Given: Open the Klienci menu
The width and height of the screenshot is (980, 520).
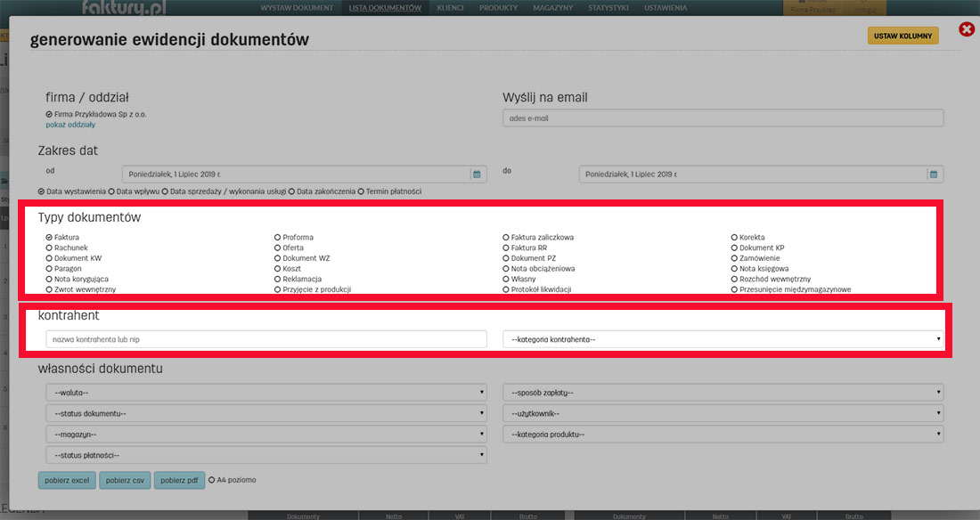Looking at the screenshot, I should (x=450, y=8).
